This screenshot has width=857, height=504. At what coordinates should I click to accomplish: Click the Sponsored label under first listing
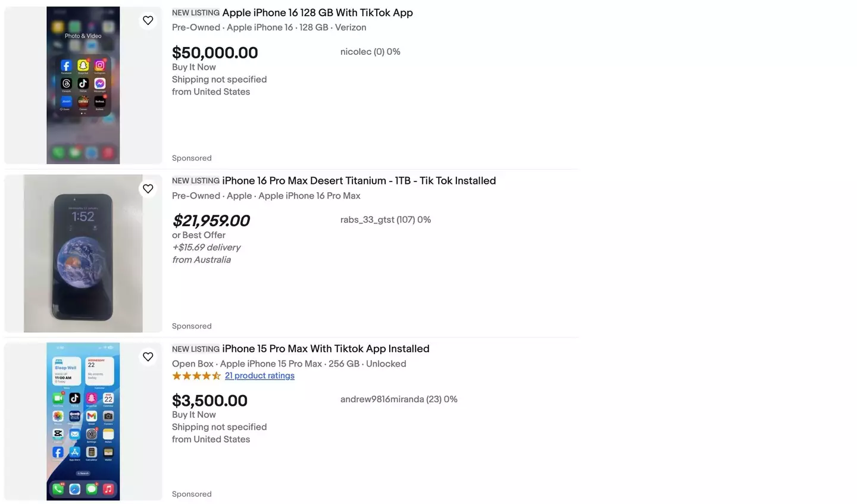[192, 158]
